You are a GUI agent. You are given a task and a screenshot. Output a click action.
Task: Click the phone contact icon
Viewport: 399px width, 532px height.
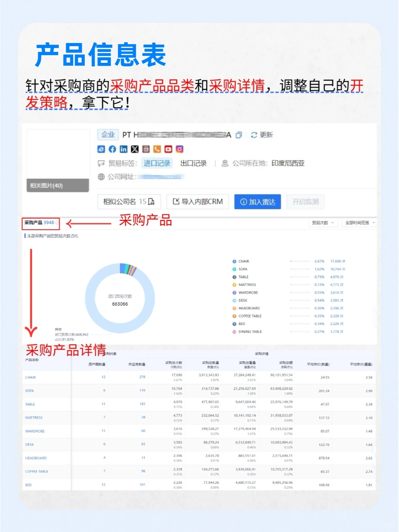157,149
